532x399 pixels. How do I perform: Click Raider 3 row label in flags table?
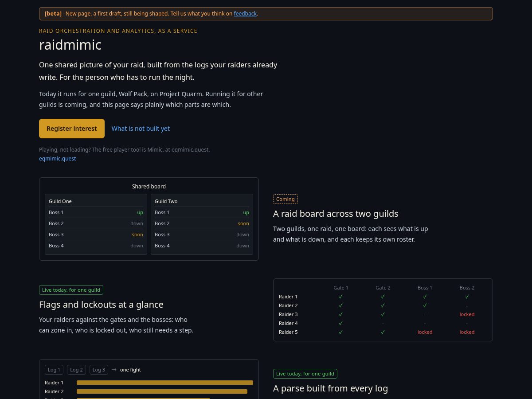coord(288,314)
